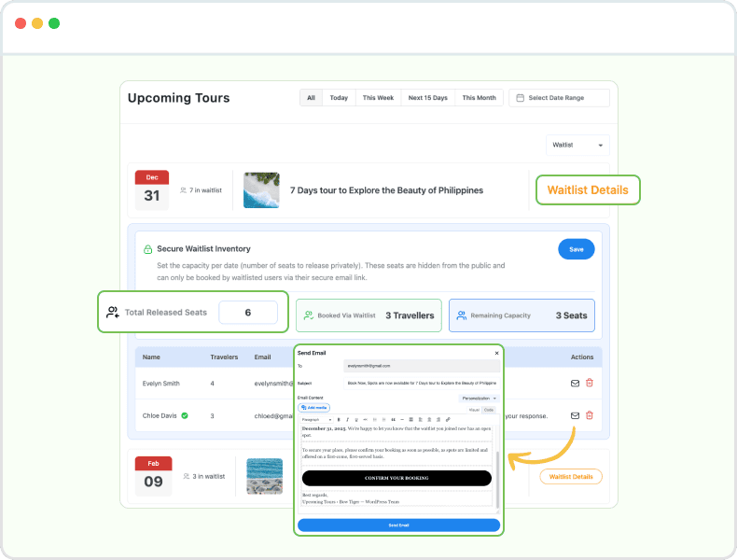
Task: Expand the Personalization dropdown
Action: click(x=479, y=399)
